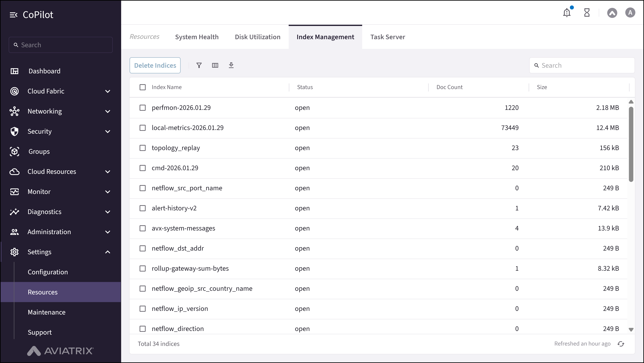Click the column visibility icon
644x363 pixels.
(x=215, y=65)
